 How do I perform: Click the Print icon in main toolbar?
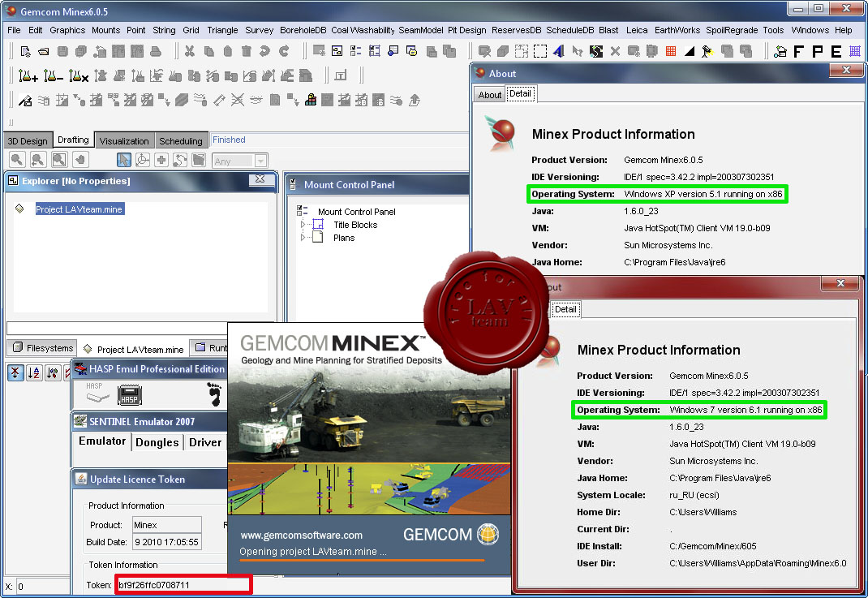pos(156,51)
